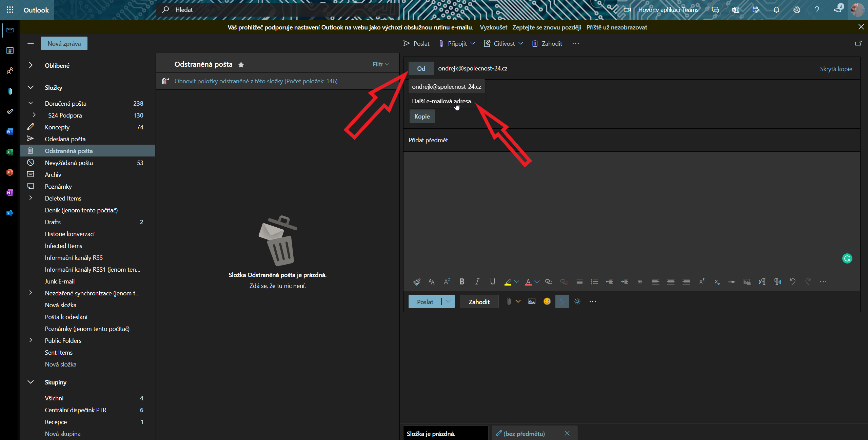
Task: Toggle superscript formatting
Action: (x=702, y=281)
